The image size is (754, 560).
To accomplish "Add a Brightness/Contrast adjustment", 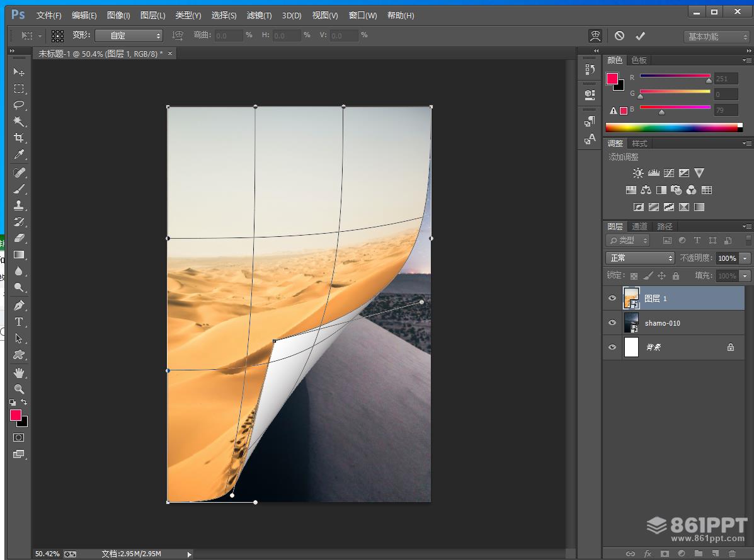I will coord(638,173).
